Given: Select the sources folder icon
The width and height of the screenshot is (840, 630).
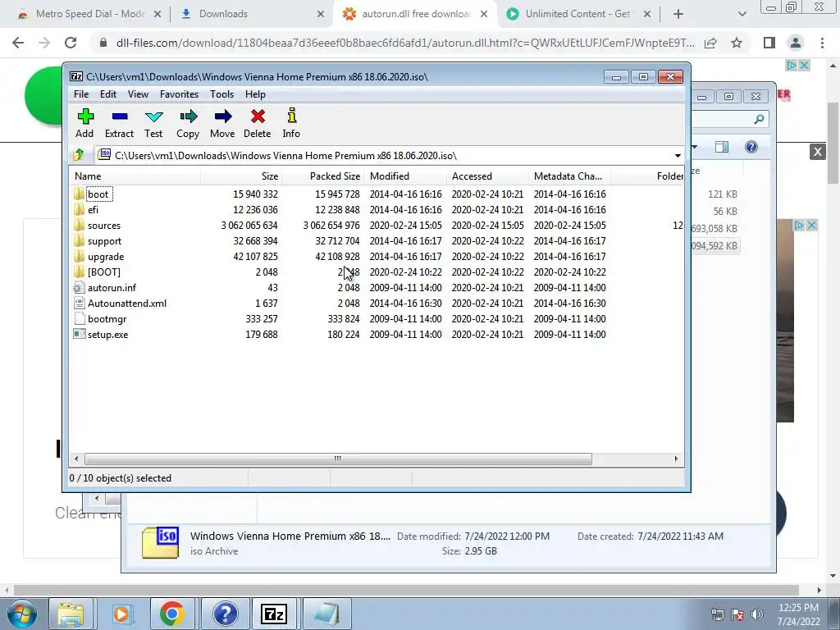Looking at the screenshot, I should pos(80,225).
